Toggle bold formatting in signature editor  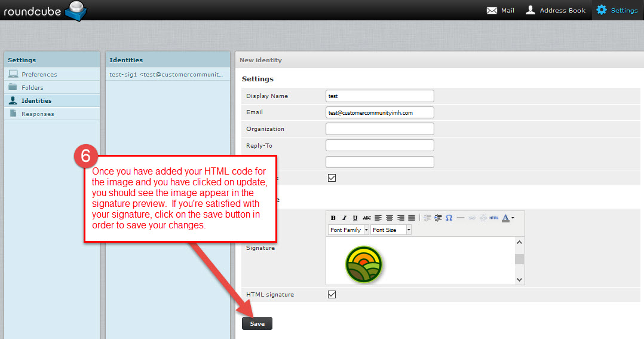coord(333,218)
